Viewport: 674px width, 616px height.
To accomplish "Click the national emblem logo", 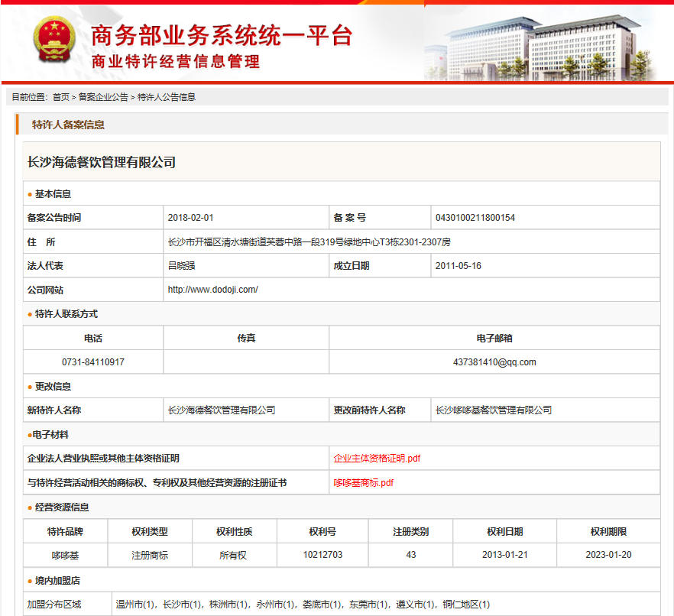I will [54, 40].
